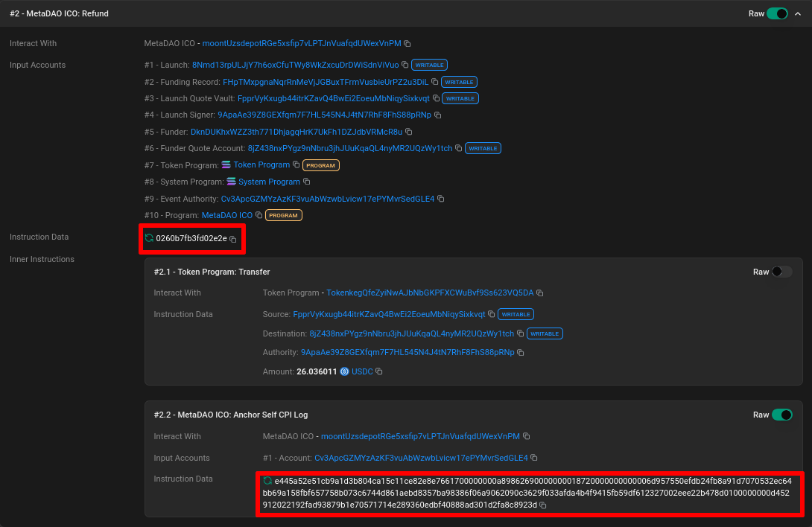Click WRITABLE badge on #1 Launch row
The image size is (812, 527).
tap(429, 66)
